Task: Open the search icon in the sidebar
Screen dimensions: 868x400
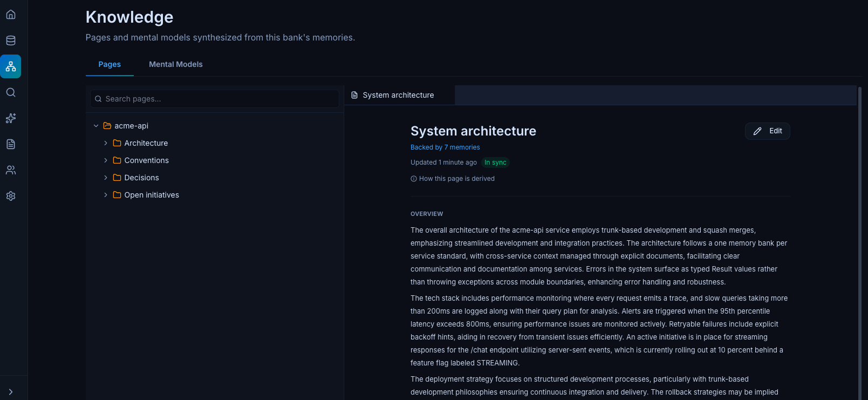Action: point(11,92)
